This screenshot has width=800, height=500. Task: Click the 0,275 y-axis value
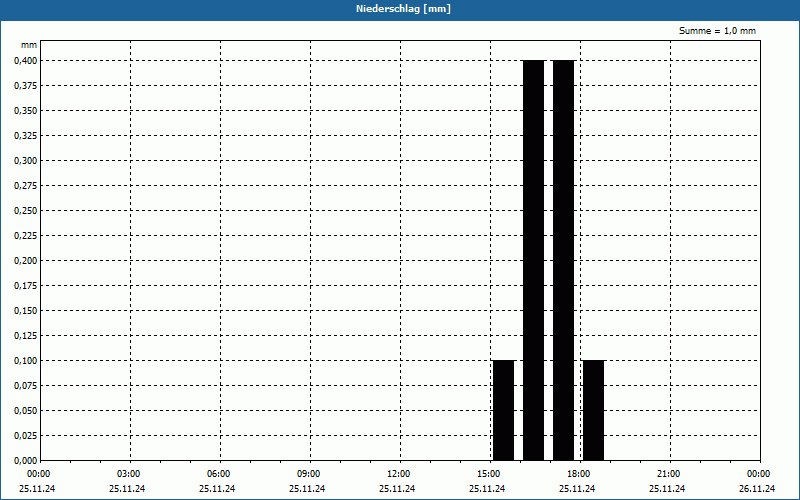coord(26,186)
